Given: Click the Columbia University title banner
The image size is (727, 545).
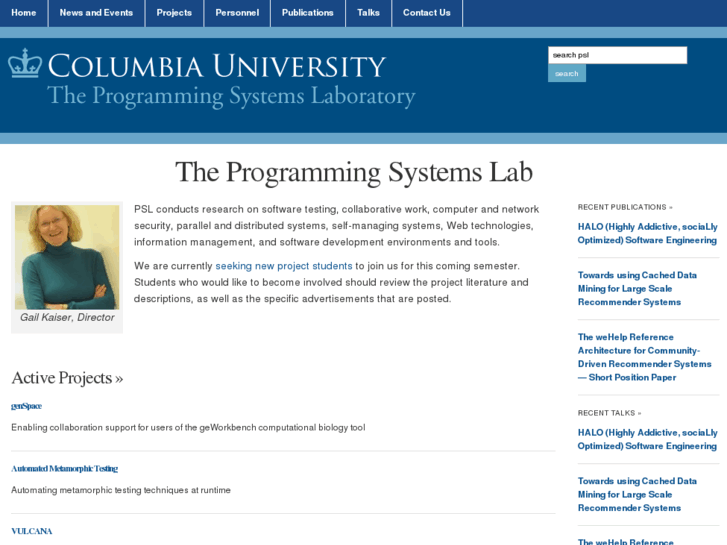Looking at the screenshot, I should tap(217, 66).
